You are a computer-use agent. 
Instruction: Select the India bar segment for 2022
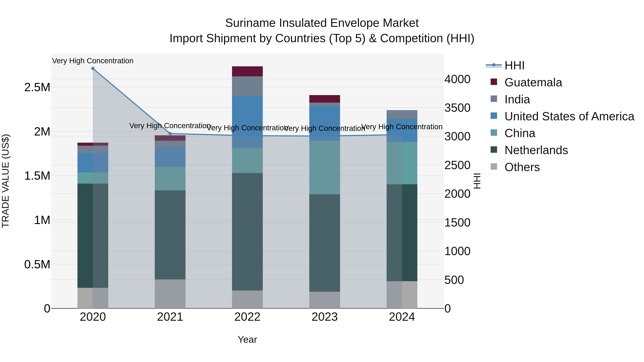click(x=247, y=86)
